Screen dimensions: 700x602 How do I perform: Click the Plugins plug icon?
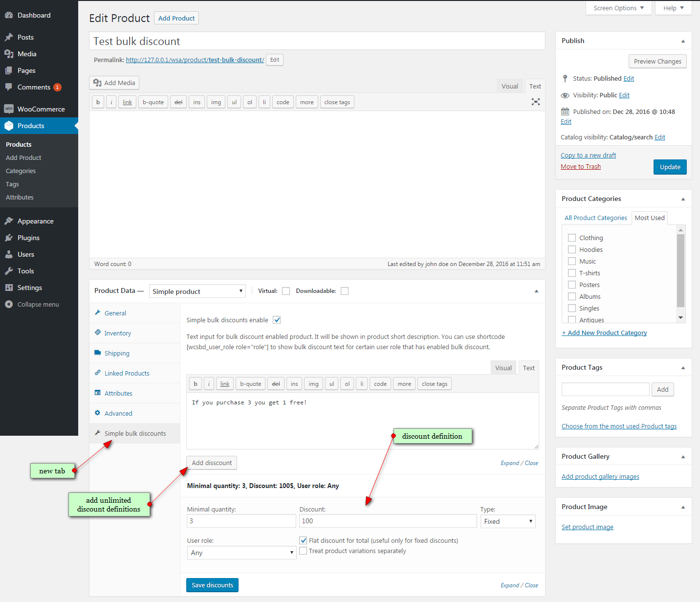(x=9, y=238)
